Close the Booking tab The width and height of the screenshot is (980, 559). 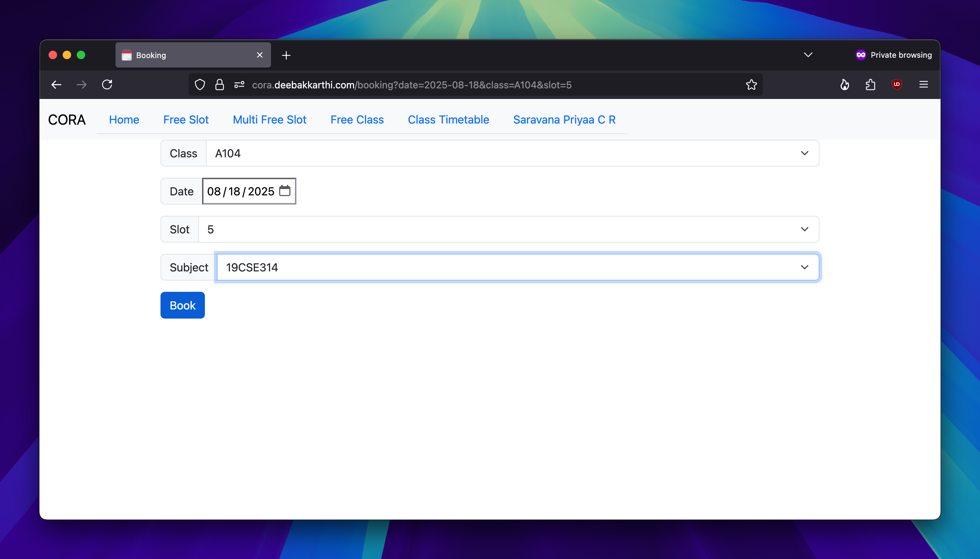coord(259,55)
